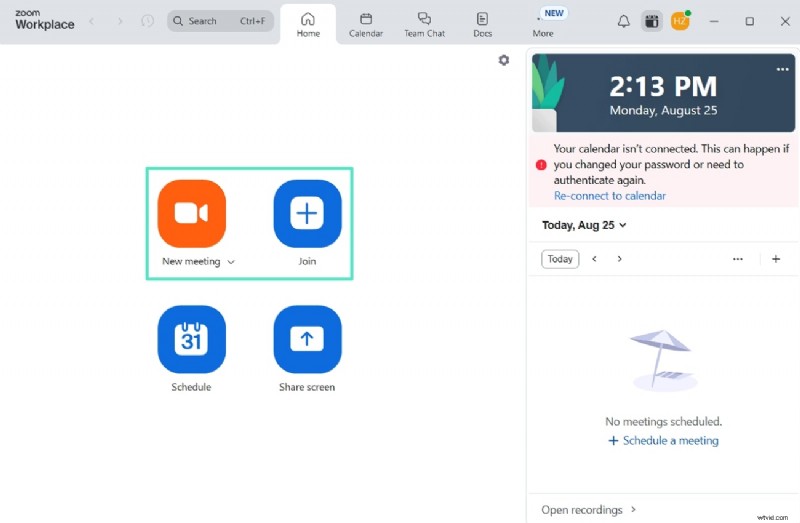Image resolution: width=800 pixels, height=523 pixels.
Task: Switch to the Team Chat tab
Action: coord(424,23)
